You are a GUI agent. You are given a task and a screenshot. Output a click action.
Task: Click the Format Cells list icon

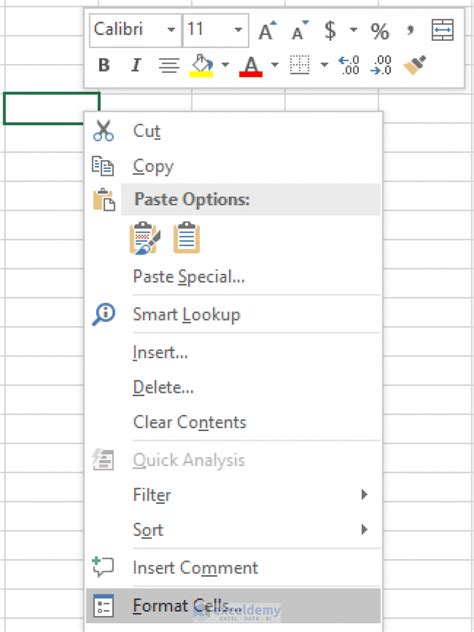click(x=104, y=606)
